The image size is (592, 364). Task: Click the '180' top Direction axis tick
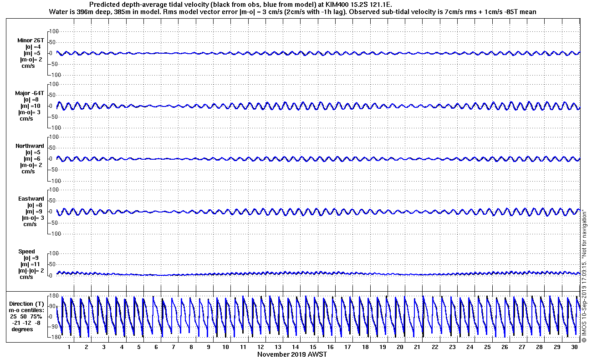(x=55, y=295)
